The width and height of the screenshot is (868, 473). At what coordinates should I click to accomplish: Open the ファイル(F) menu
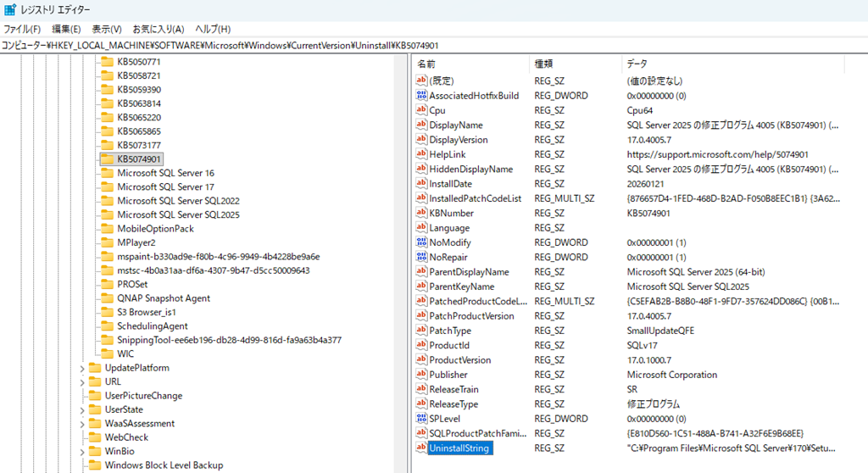22,29
